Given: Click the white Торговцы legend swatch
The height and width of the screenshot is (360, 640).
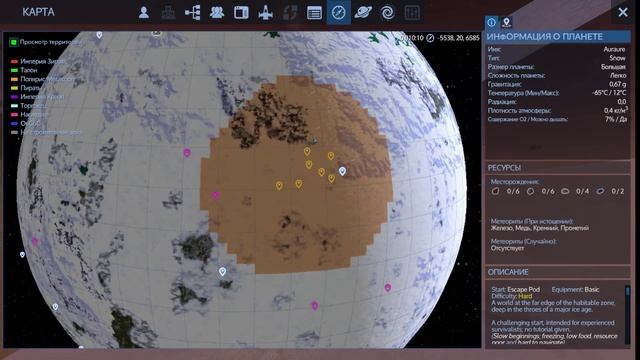Looking at the screenshot, I should click(x=14, y=106).
